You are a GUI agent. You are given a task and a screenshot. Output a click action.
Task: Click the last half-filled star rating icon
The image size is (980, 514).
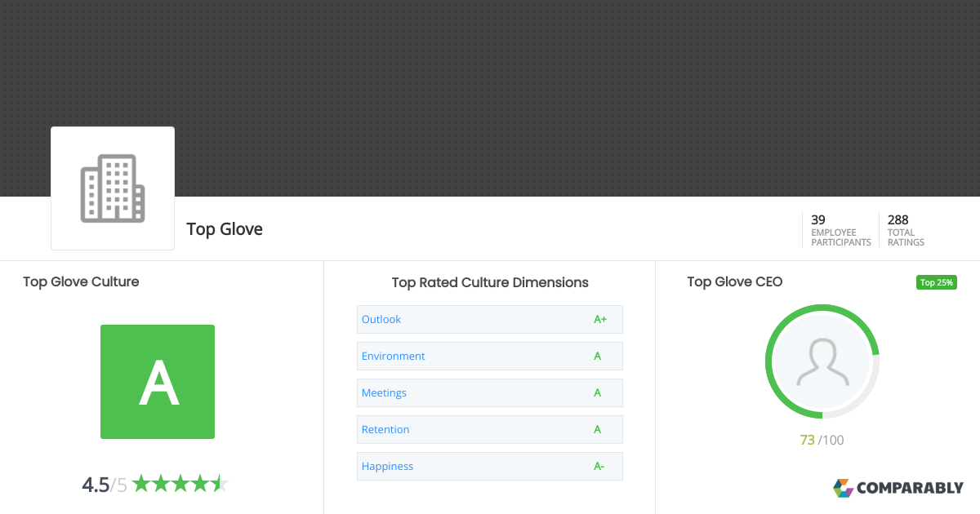click(x=219, y=483)
